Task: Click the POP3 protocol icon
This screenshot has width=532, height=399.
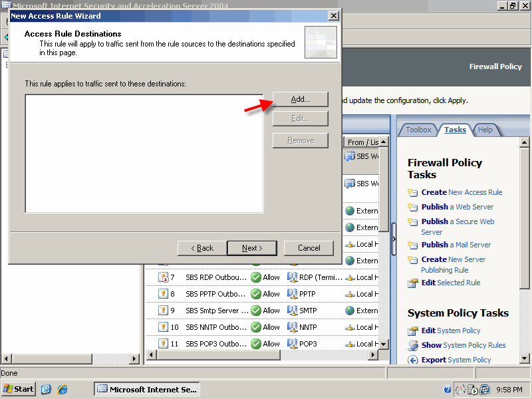Action: [x=292, y=344]
